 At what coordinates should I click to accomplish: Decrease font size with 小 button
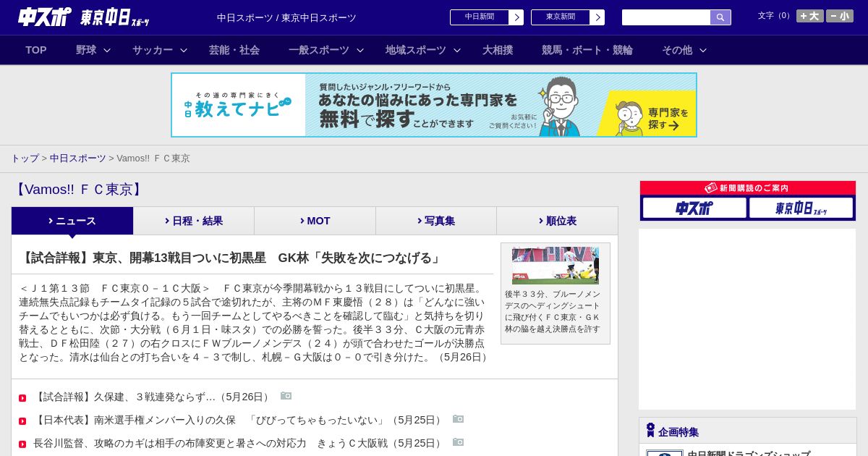pyautogui.click(x=840, y=16)
